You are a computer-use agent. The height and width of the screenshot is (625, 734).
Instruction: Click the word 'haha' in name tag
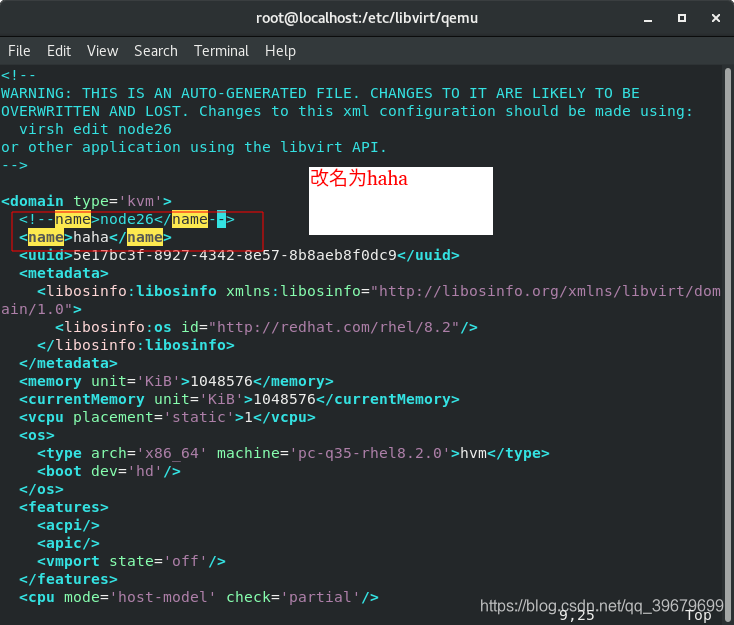click(91, 237)
